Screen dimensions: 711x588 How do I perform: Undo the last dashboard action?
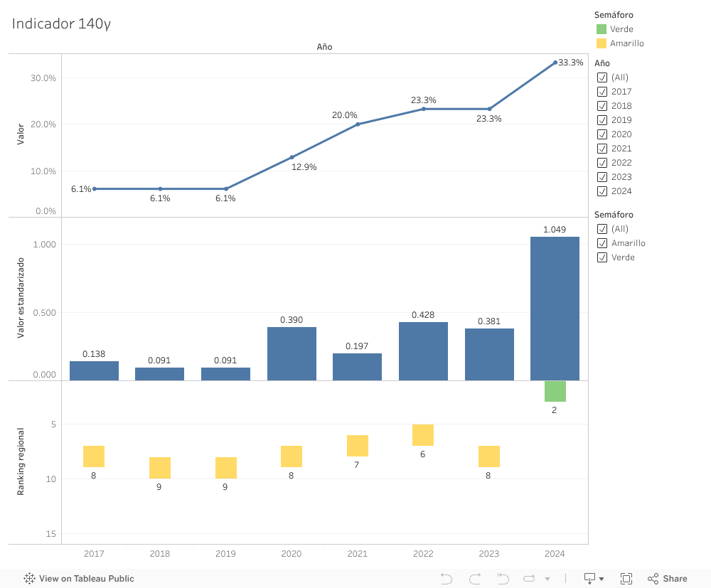click(446, 578)
